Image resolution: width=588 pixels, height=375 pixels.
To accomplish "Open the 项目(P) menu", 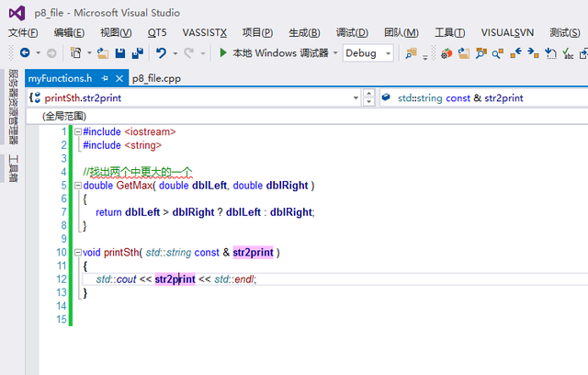I will [257, 33].
